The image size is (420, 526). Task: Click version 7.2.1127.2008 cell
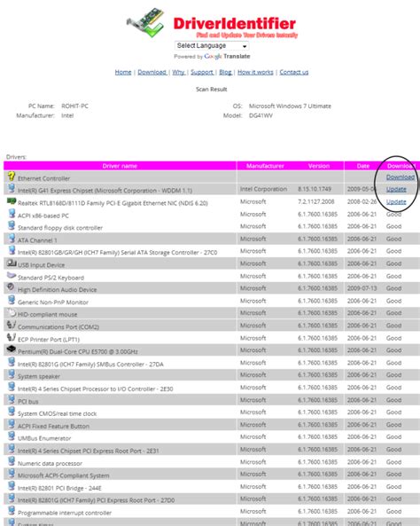click(x=316, y=201)
